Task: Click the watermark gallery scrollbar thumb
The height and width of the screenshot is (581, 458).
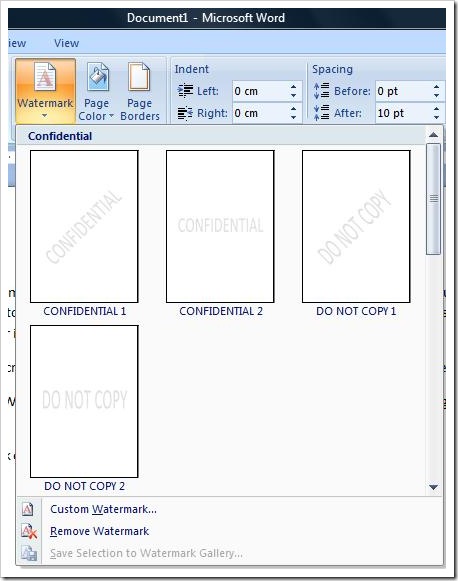Action: [434, 199]
